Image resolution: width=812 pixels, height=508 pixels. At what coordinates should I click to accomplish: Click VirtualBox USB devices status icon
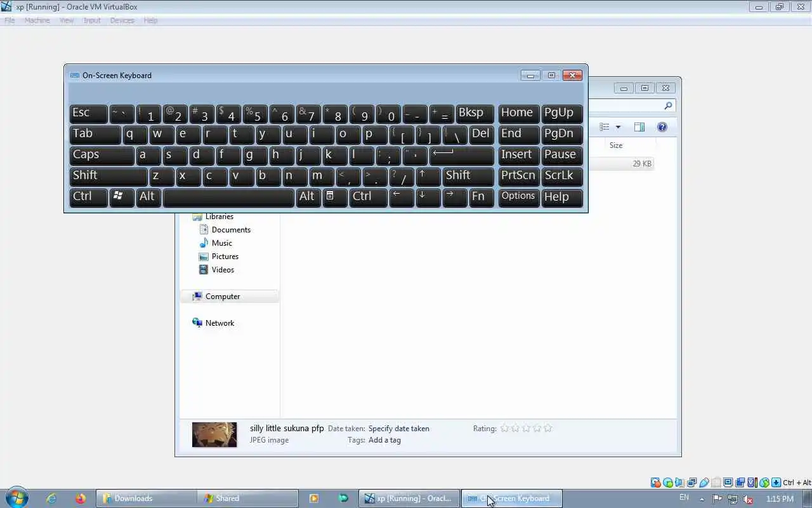tap(704, 483)
